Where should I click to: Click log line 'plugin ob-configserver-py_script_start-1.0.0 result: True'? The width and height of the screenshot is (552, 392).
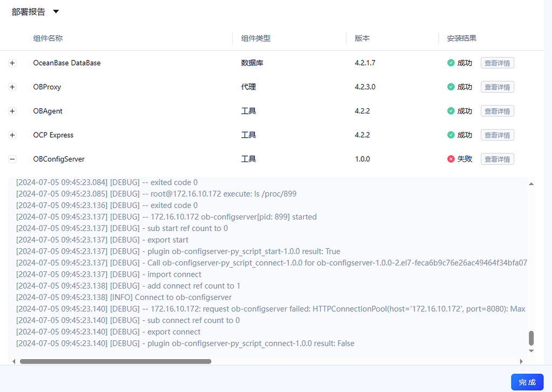click(178, 251)
